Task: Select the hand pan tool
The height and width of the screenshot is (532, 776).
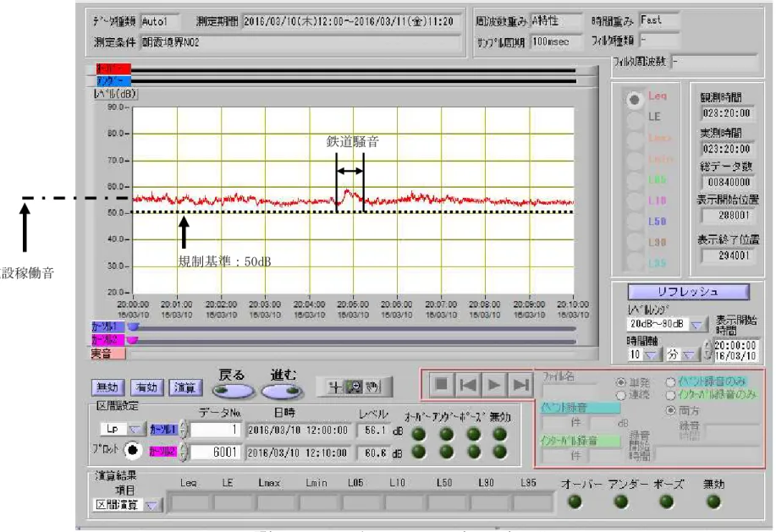Action: click(372, 387)
